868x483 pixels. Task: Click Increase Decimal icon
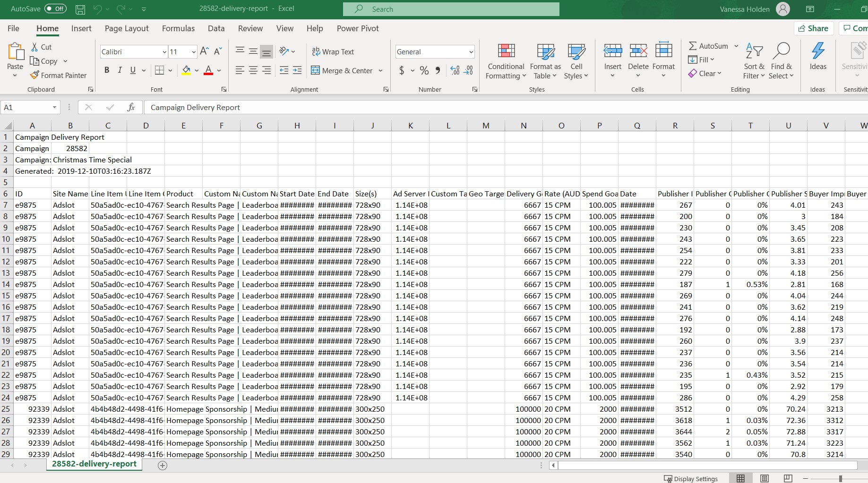point(455,70)
